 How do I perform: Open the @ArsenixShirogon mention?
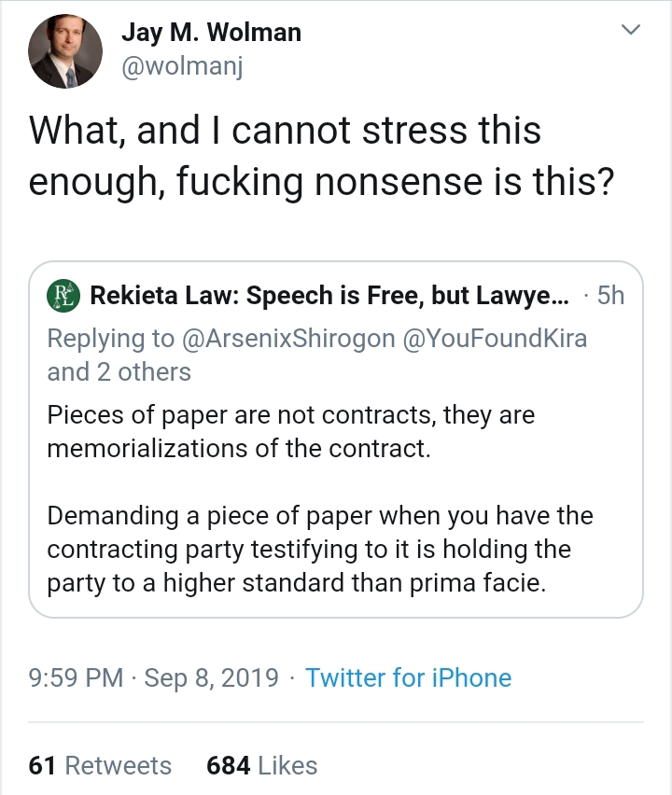(x=288, y=338)
